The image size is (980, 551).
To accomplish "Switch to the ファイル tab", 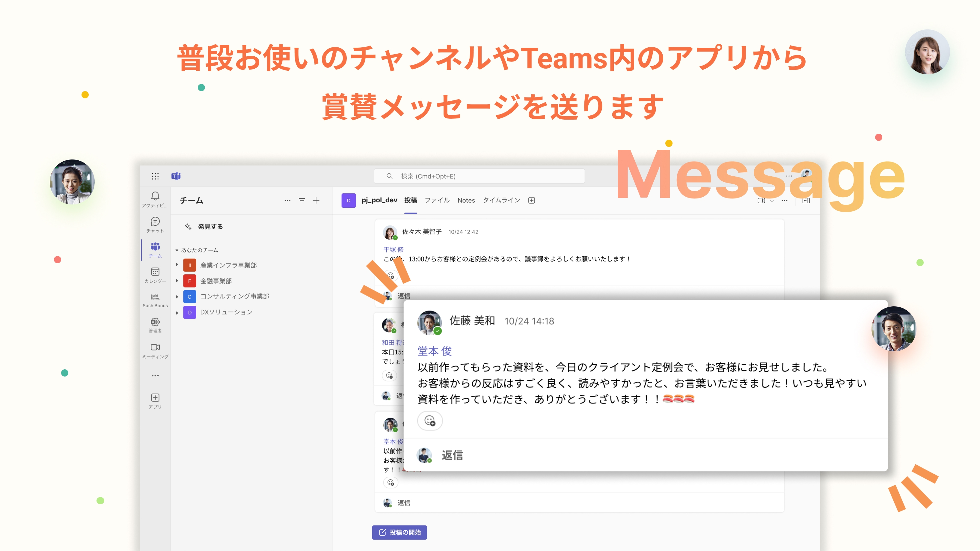I will (437, 201).
